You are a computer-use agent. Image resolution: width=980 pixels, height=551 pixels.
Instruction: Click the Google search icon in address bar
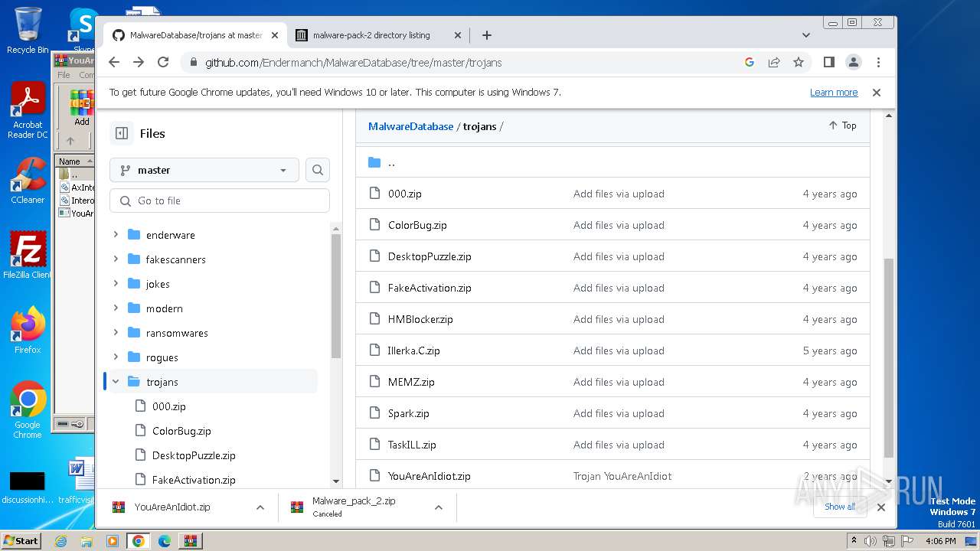[x=750, y=62]
